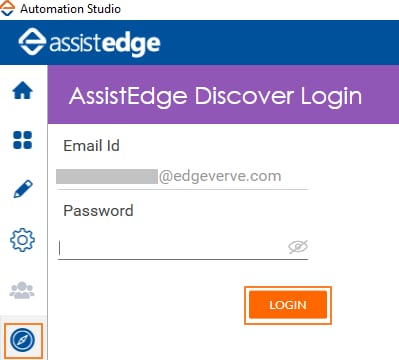Viewport: 399px width, 360px height.
Task: Click the Automation Studio title bar icon
Action: point(7,8)
